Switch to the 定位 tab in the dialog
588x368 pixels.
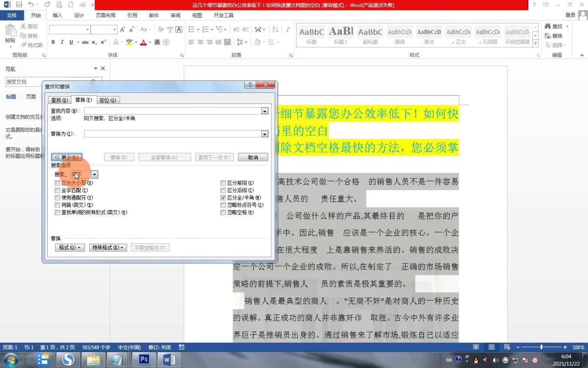coord(108,100)
